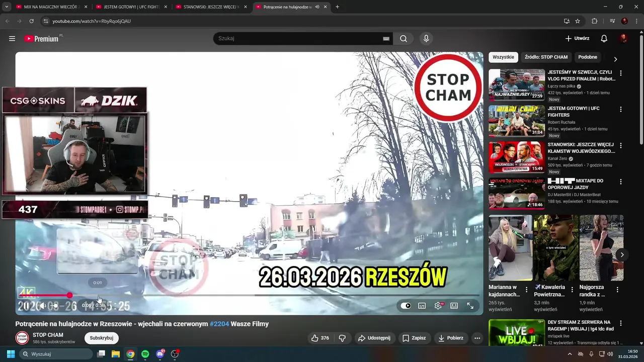Image resolution: width=644 pixels, height=362 pixels.
Task: Go to the YouTube Premium home logo
Action: click(42, 39)
